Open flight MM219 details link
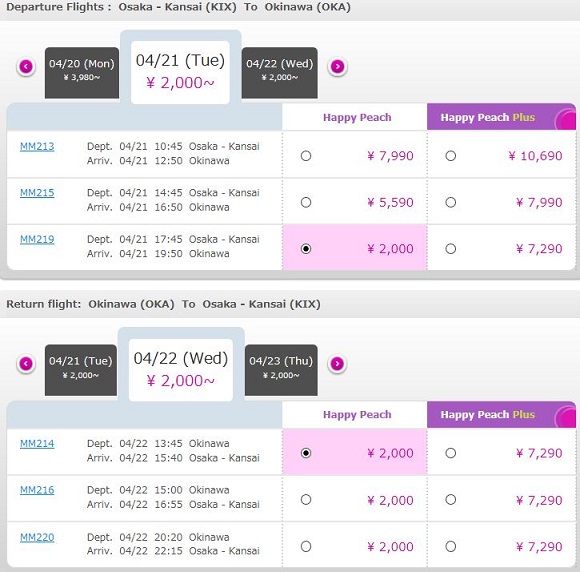 click(37, 240)
